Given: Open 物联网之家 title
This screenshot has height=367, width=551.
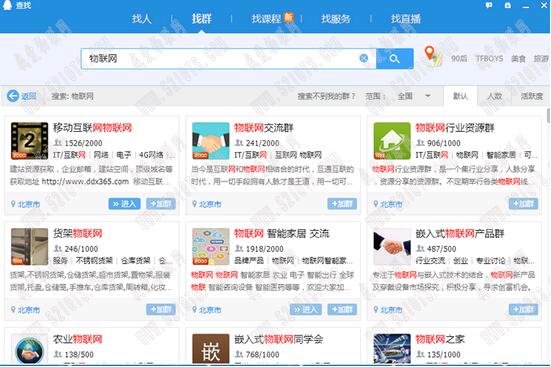Looking at the screenshot, I should click(x=440, y=339).
